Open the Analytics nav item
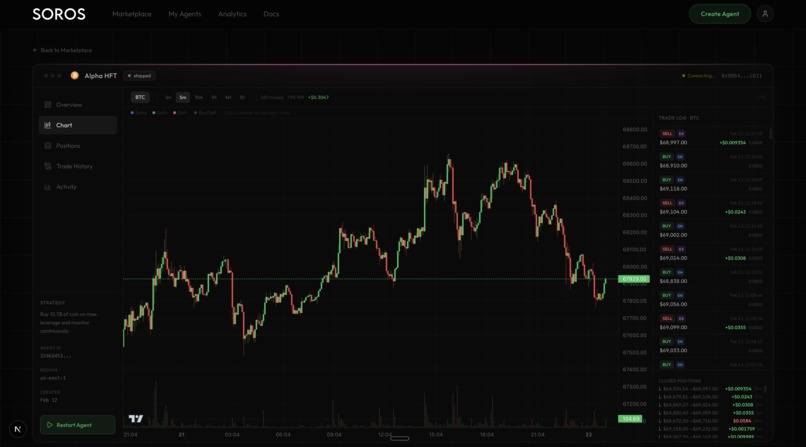The height and width of the screenshot is (447, 806). pyautogui.click(x=232, y=14)
